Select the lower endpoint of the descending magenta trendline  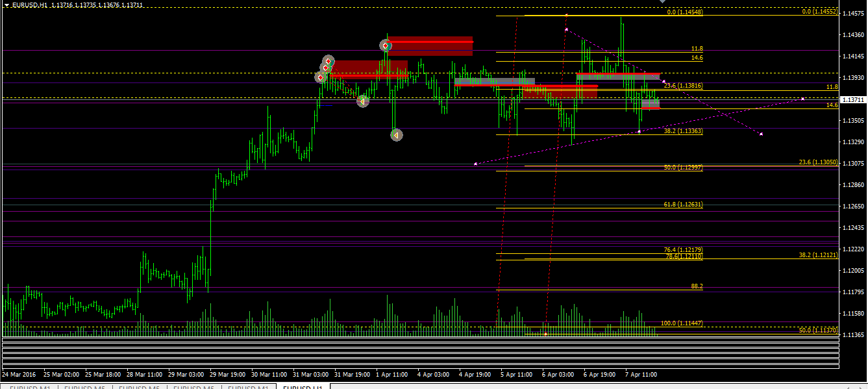[761, 134]
